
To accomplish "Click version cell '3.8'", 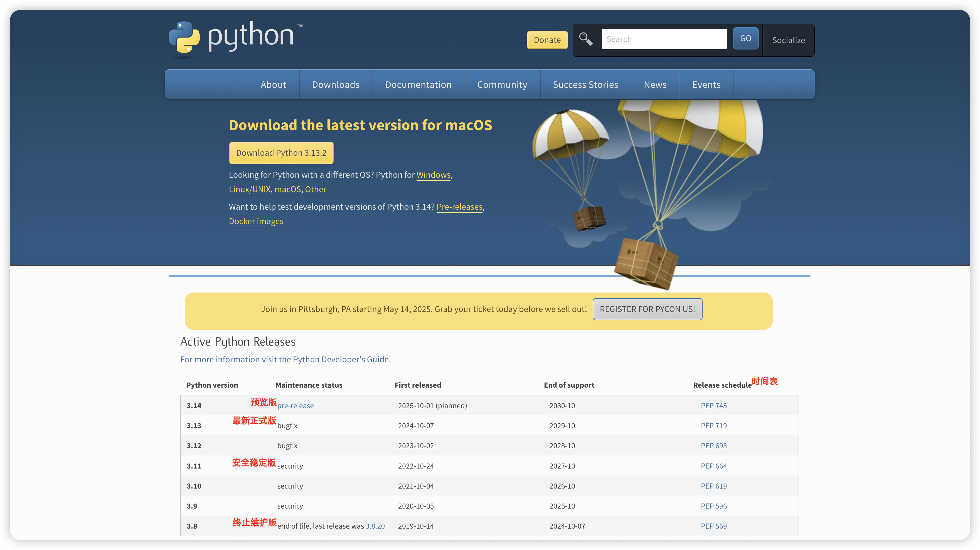I will (x=192, y=526).
